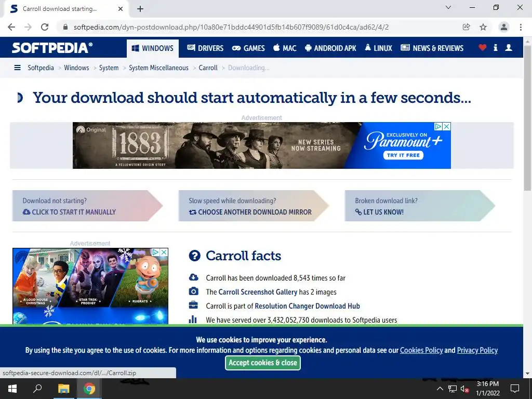Click the address bar URL
Image resolution: width=532 pixels, height=399 pixels.
pos(231,27)
